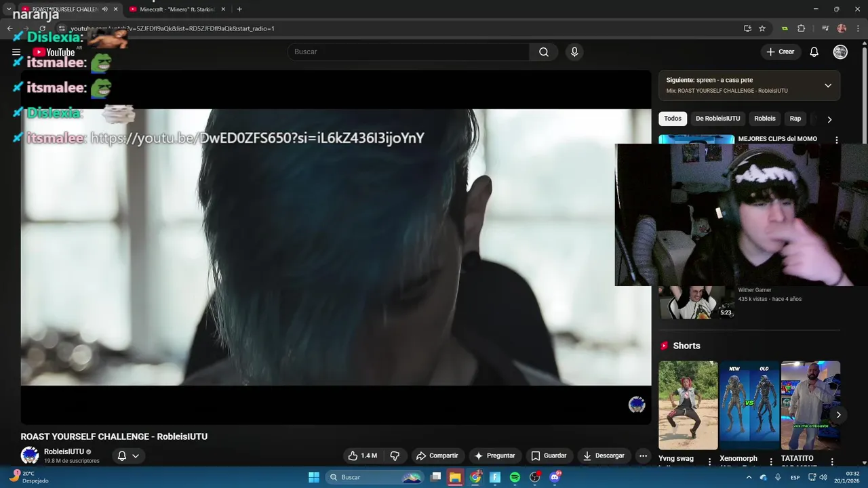Like the video with 1.4 M
The image size is (868, 488).
click(x=363, y=455)
